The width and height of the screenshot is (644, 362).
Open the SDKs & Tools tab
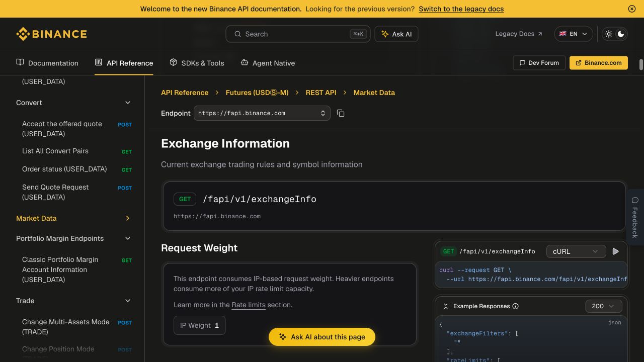pyautogui.click(x=197, y=63)
